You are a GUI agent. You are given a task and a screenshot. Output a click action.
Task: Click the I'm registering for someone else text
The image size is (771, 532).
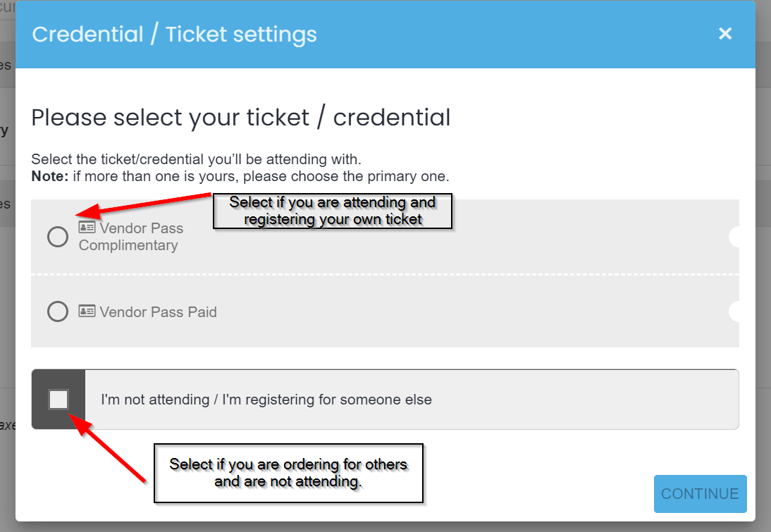[x=327, y=400]
